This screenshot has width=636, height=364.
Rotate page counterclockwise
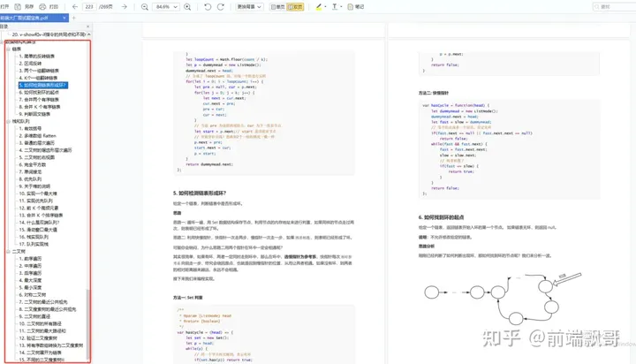(x=208, y=7)
